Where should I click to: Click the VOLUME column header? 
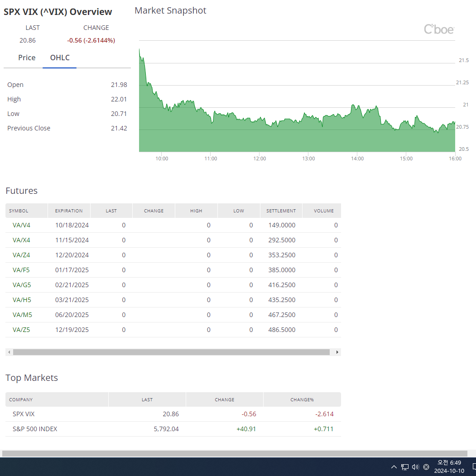coord(322,211)
